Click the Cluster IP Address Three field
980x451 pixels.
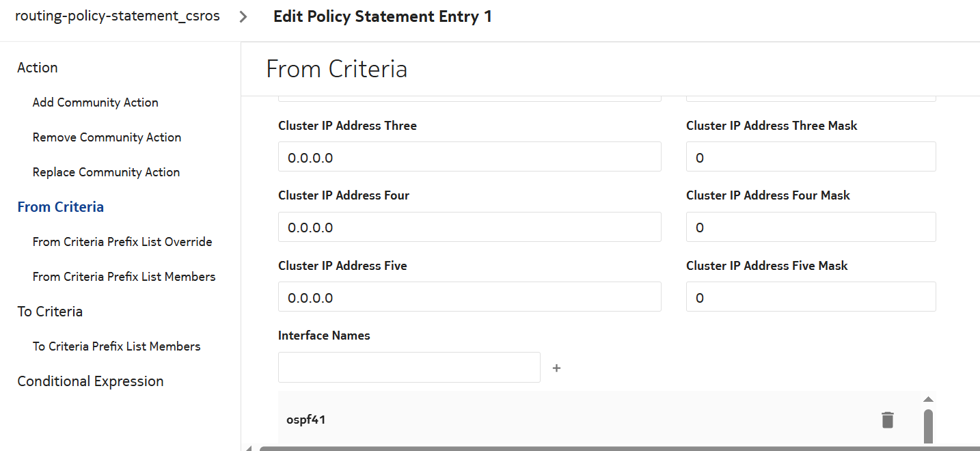click(469, 157)
